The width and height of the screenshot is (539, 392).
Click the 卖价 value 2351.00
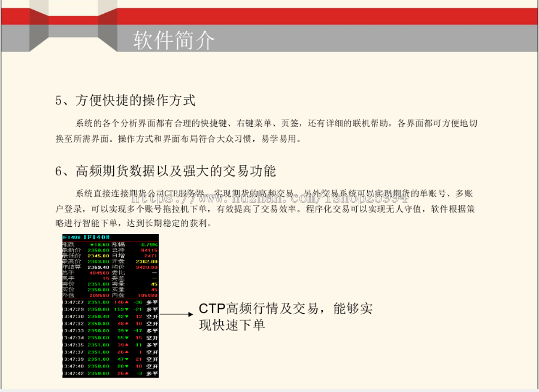click(x=98, y=284)
